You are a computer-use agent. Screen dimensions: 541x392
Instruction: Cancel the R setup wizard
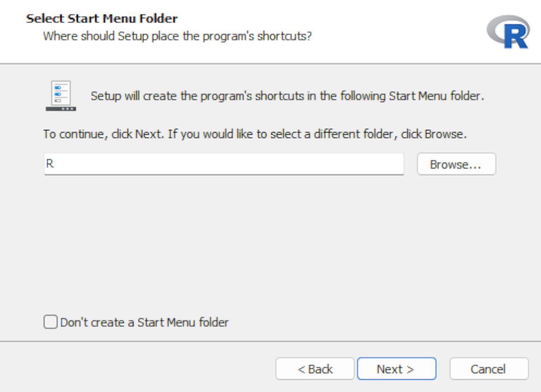pyautogui.click(x=488, y=369)
